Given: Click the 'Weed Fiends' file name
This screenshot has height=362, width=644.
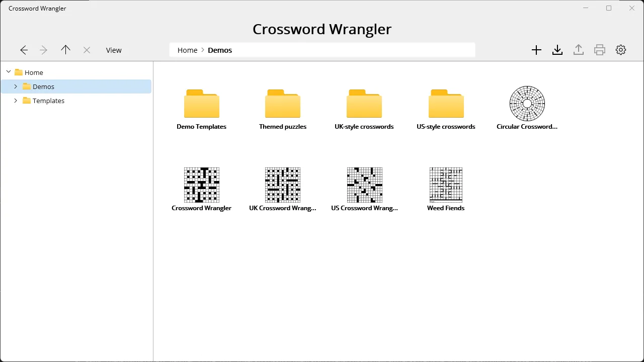Looking at the screenshot, I should coord(446,208).
